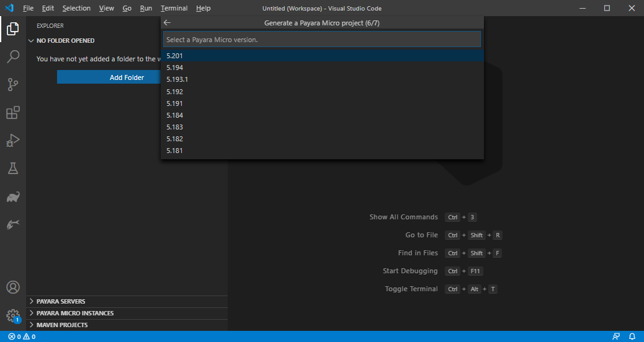Open the Search view in activity bar
644x342 pixels.
tap(12, 57)
